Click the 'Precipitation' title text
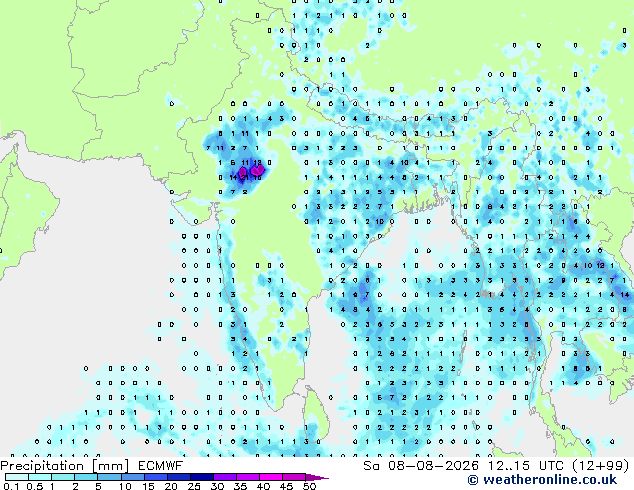The width and height of the screenshot is (634, 490). 42,466
